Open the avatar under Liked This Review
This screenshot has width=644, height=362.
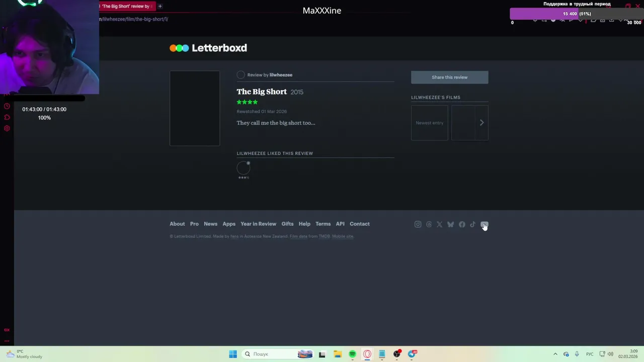(x=244, y=168)
